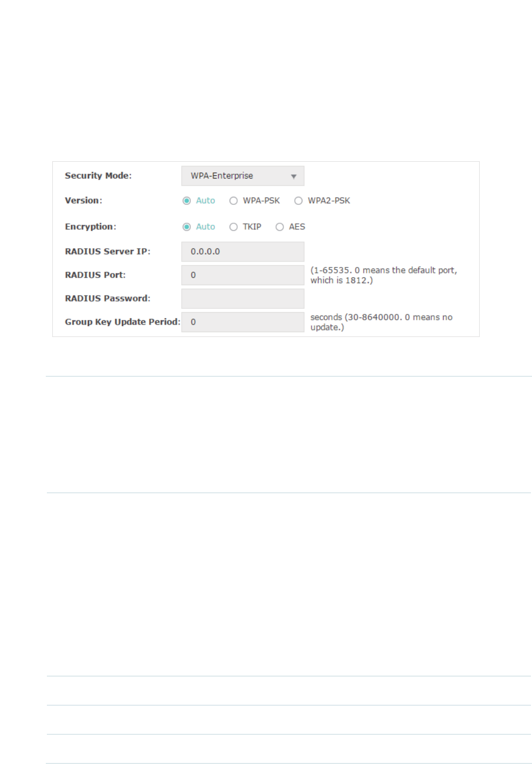This screenshot has height=764, width=532.
Task: Click the Security Mode label
Action: [x=98, y=176]
